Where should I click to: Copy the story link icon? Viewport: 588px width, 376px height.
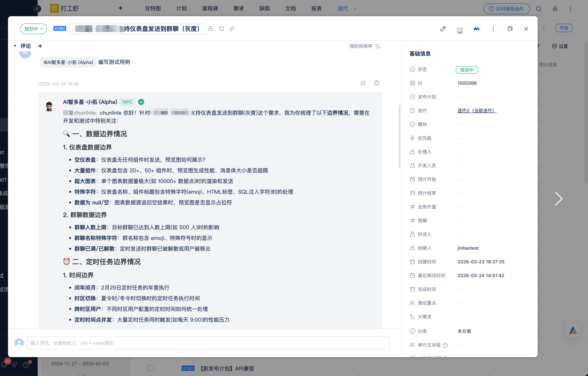(232, 29)
